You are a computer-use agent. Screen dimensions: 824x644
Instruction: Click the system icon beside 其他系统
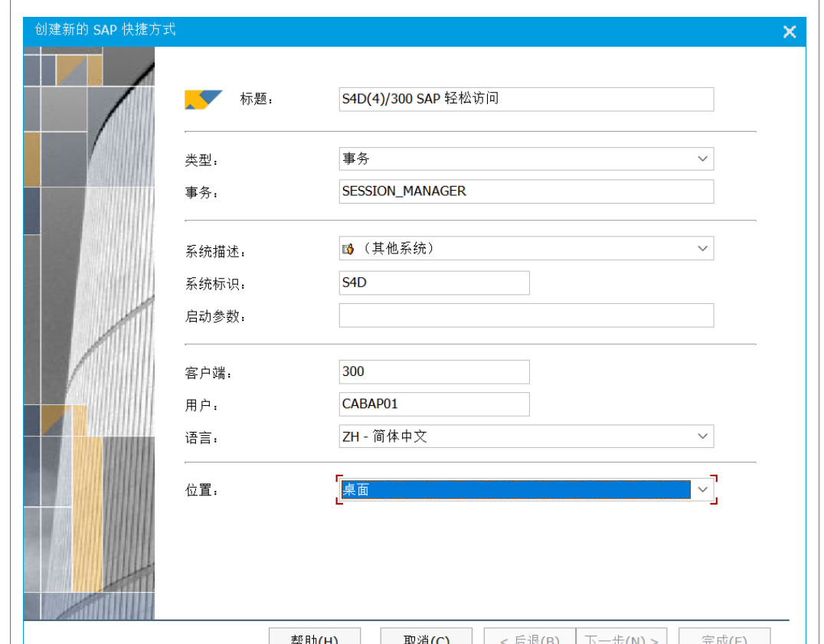tap(348, 249)
